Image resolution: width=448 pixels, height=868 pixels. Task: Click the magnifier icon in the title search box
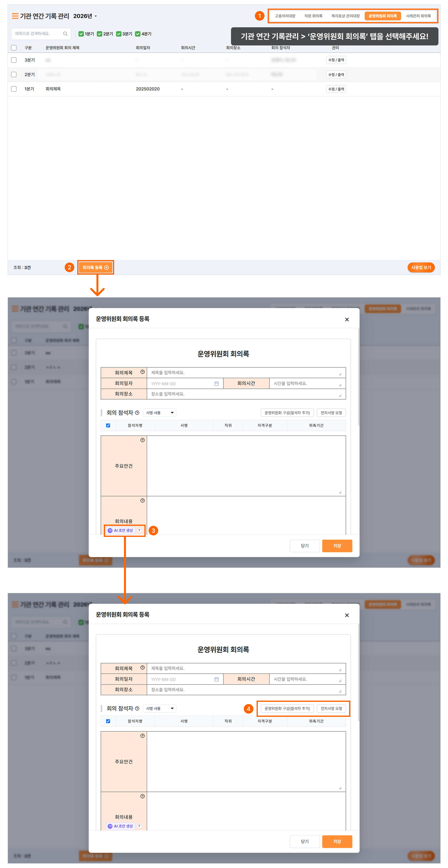[x=65, y=34]
